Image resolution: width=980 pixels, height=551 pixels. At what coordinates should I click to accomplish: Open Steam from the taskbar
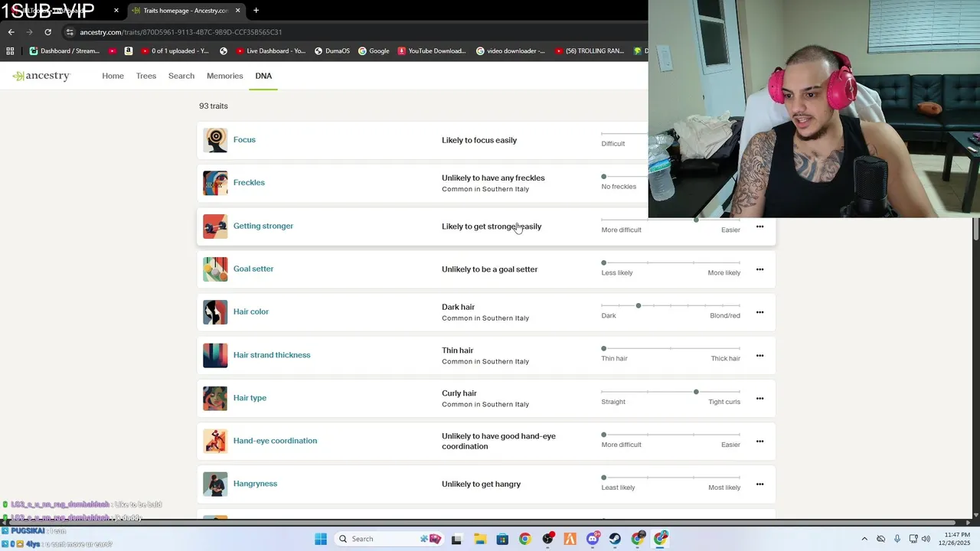click(x=615, y=539)
